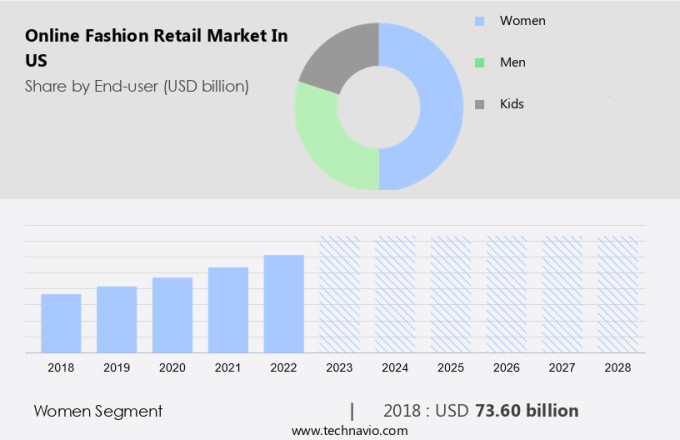Click the 2021 axis label
This screenshot has width=680, height=440.
coord(228,368)
